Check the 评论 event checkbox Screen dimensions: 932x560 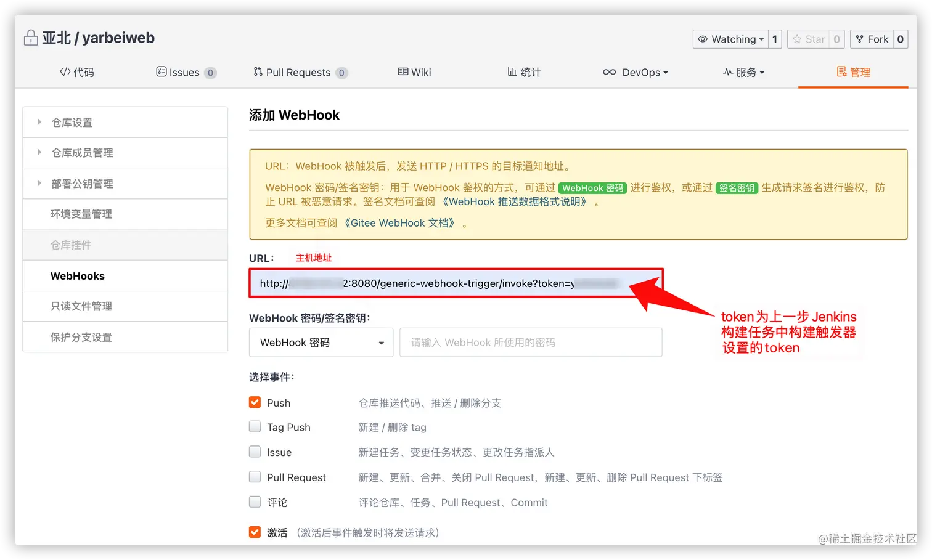(x=255, y=501)
